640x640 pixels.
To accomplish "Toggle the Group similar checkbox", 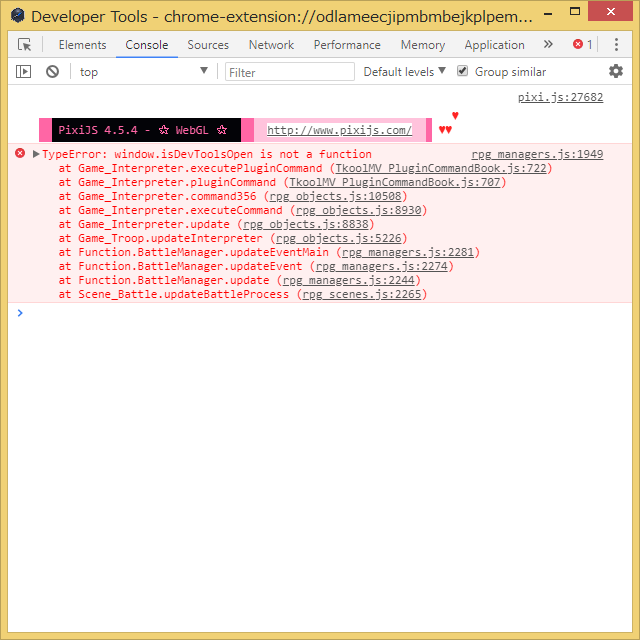I will [x=462, y=71].
